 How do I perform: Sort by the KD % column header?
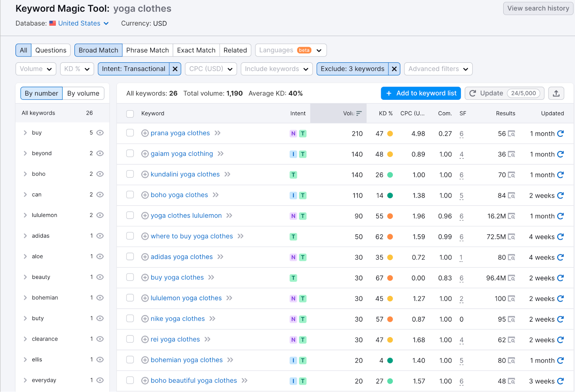(x=386, y=113)
